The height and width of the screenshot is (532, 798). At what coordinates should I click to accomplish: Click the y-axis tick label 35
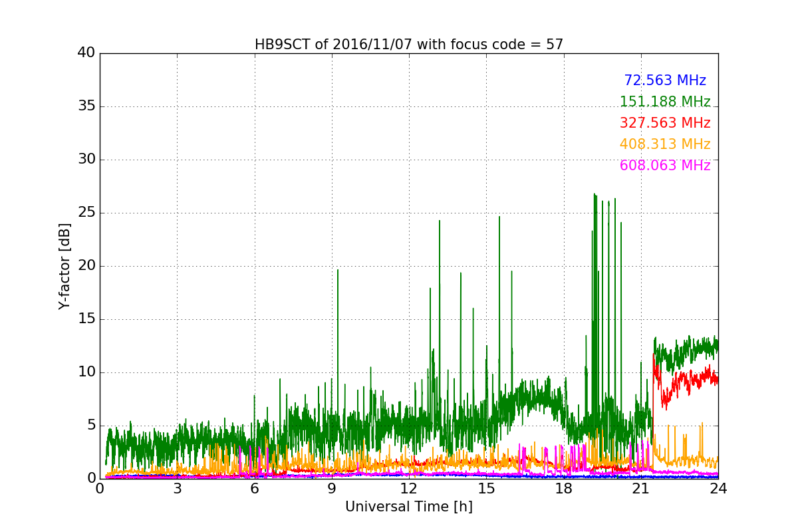86,106
